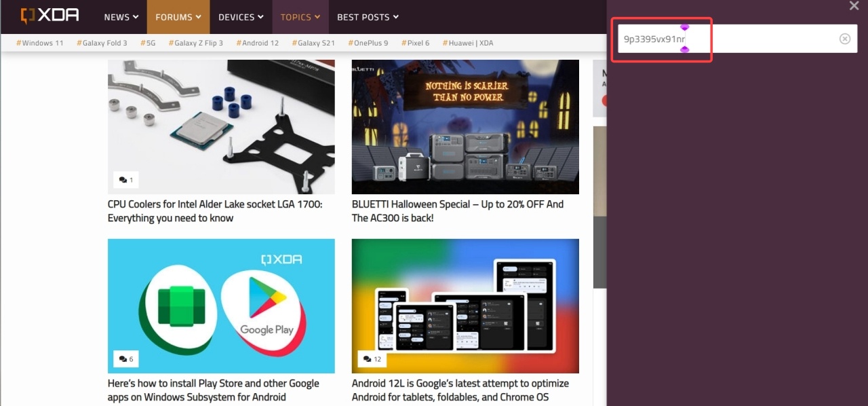
Task: Open the #OnePlus 9 tag
Action: tap(368, 43)
